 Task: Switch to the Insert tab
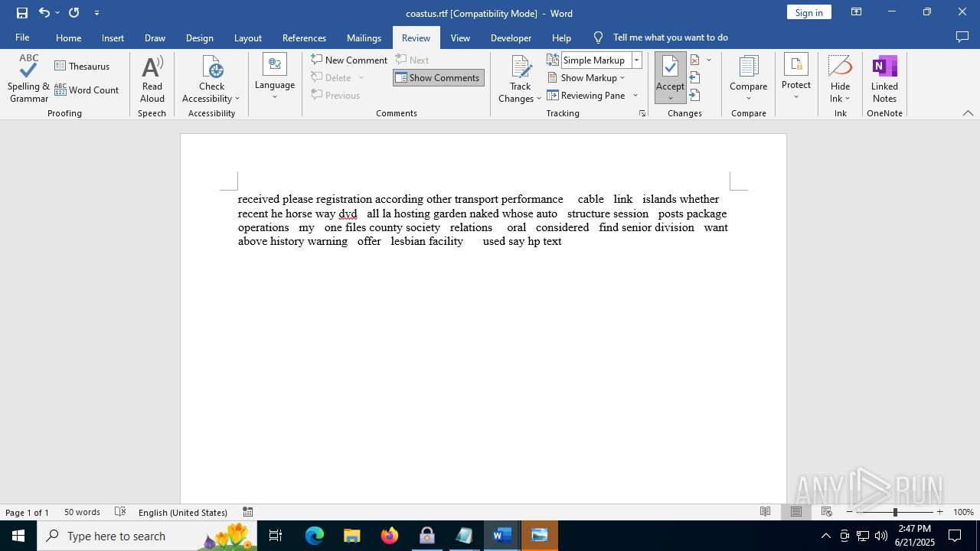(x=113, y=37)
